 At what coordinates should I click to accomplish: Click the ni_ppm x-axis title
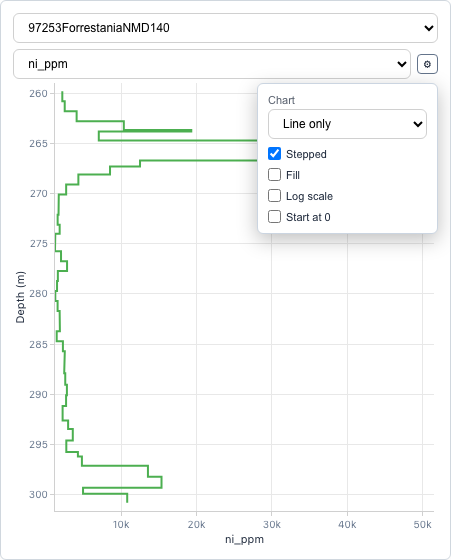pyautogui.click(x=244, y=539)
